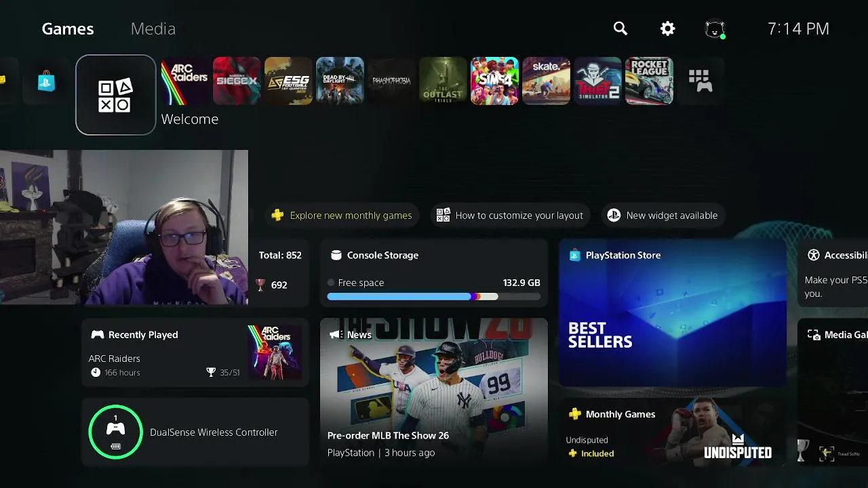The image size is (868, 488).
Task: Click the free space storage bar
Action: (434, 296)
